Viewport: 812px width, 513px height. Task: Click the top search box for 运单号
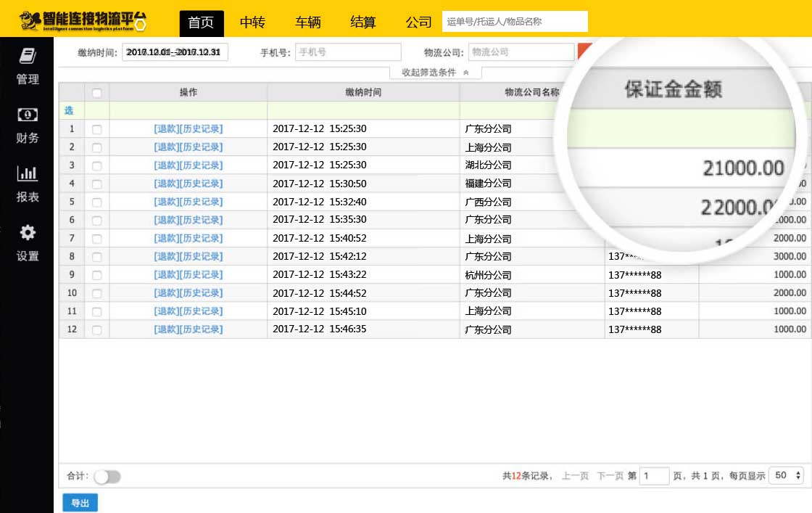515,22
